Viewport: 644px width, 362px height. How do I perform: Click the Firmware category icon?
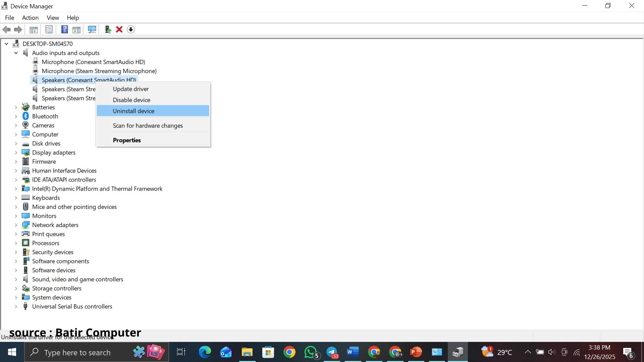(25, 161)
